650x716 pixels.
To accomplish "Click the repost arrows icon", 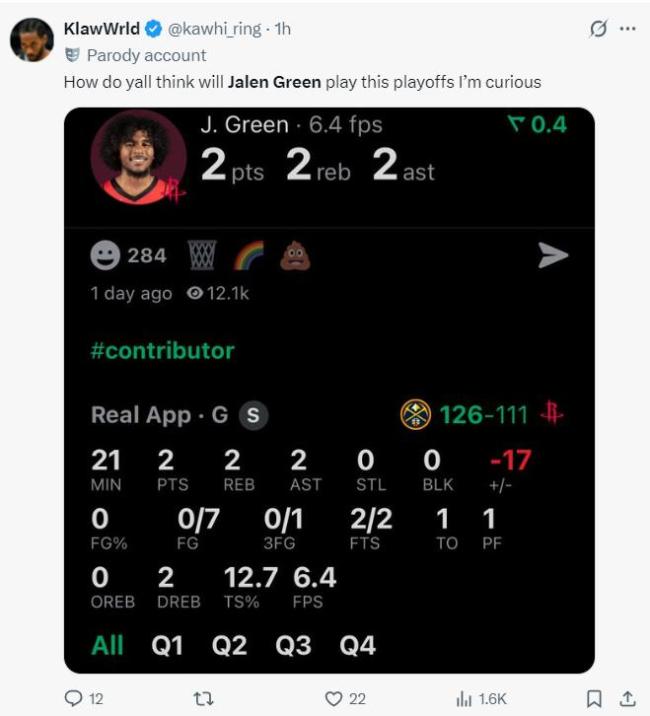I will [204, 699].
